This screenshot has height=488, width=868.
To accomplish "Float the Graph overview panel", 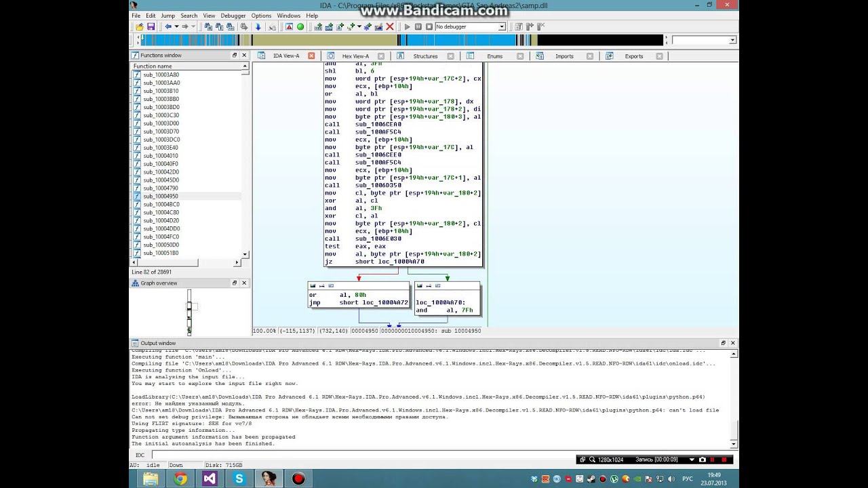I will click(x=235, y=283).
